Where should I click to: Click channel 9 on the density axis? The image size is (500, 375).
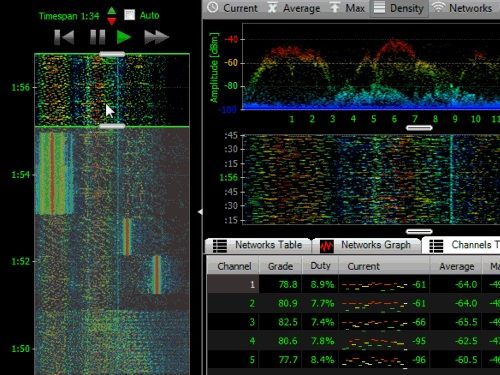(455, 119)
